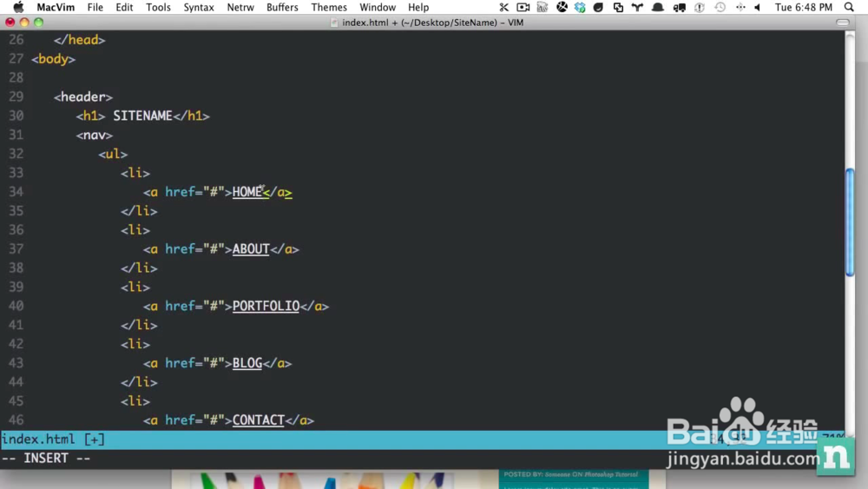Image resolution: width=868 pixels, height=489 pixels.
Task: Click the bowler hat menu bar icon
Action: [x=658, y=7]
